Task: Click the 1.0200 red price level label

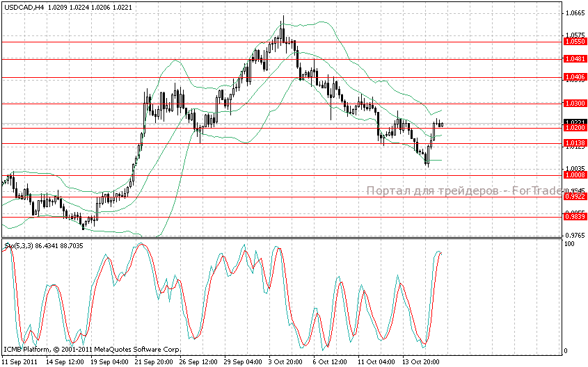Action: tap(575, 128)
